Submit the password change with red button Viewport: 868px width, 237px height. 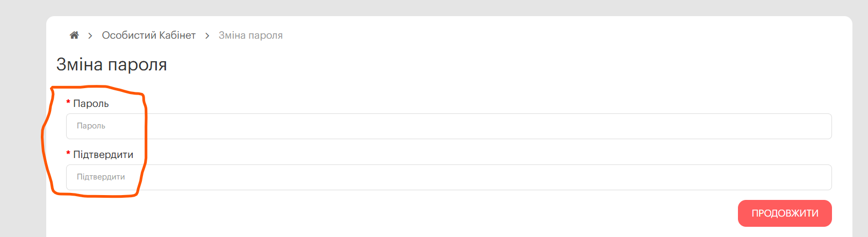coord(785,213)
